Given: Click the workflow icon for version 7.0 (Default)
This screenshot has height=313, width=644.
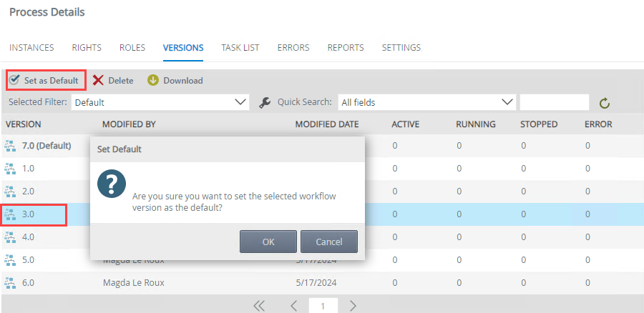Looking at the screenshot, I should 11,146.
